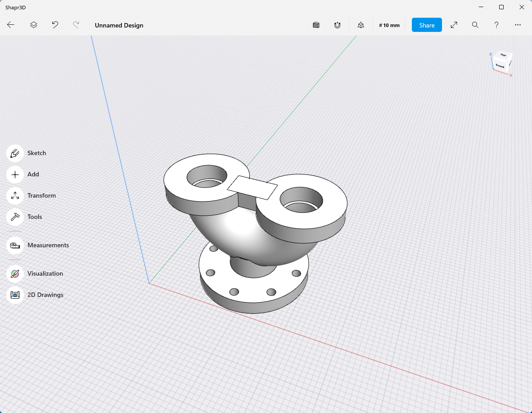Open the search magnifier

coord(475,25)
